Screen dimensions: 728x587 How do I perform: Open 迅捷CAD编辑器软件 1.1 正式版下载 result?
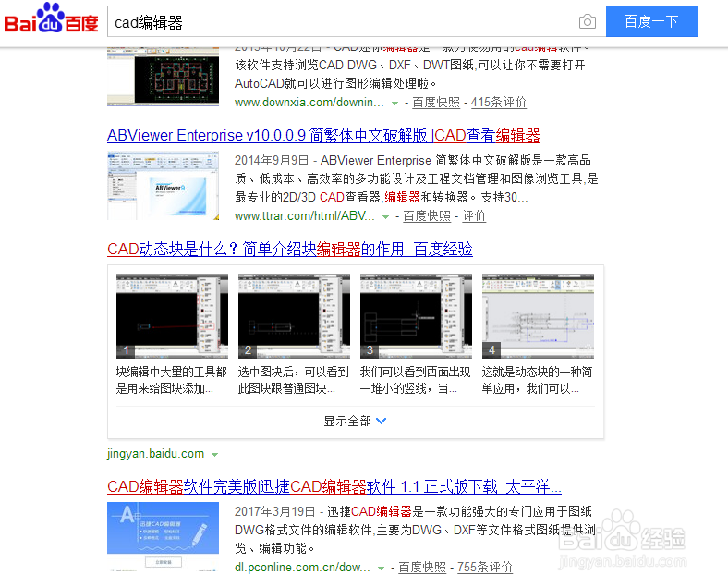click(334, 486)
